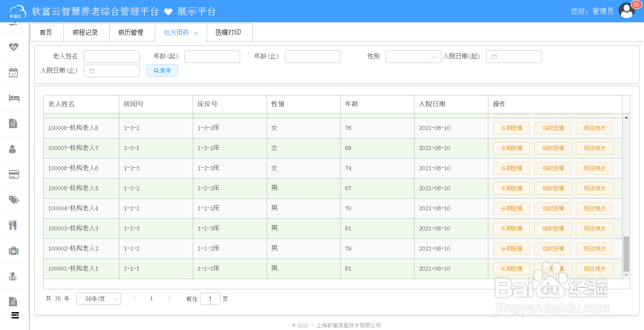Click the medical kit sidebar icon
The width and height of the screenshot is (644, 330).
coord(14,251)
